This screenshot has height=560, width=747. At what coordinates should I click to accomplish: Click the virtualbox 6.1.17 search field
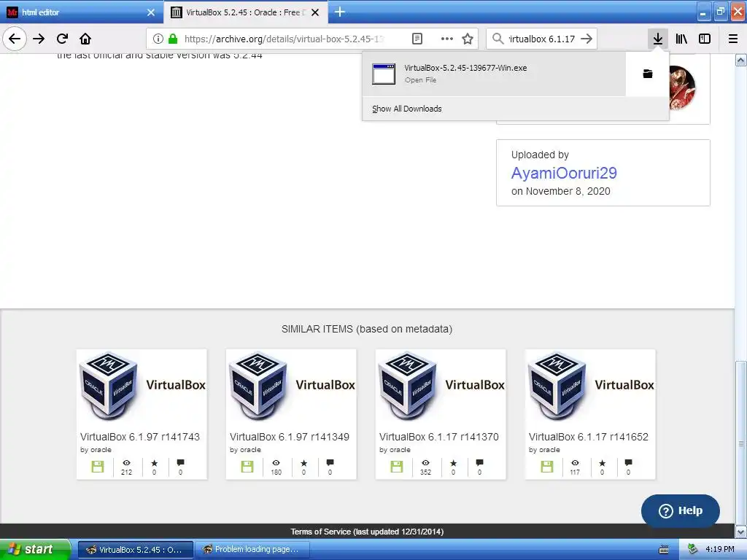[x=541, y=39]
